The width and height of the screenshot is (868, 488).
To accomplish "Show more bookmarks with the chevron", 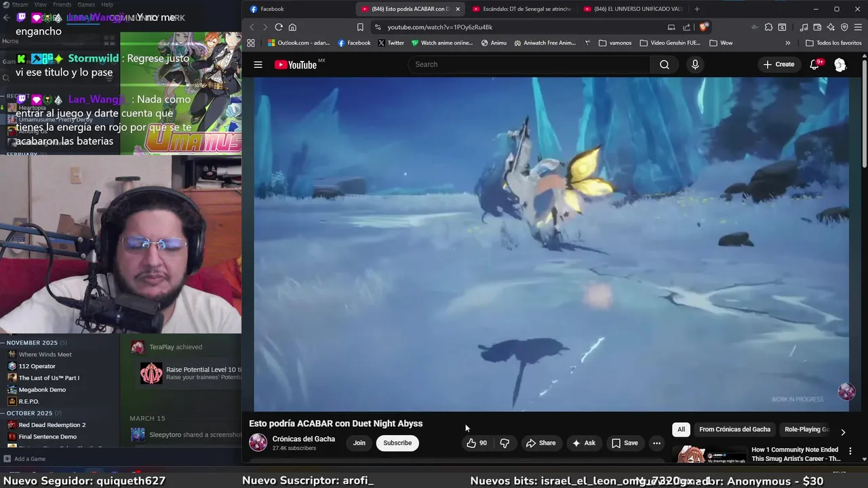I will (787, 43).
